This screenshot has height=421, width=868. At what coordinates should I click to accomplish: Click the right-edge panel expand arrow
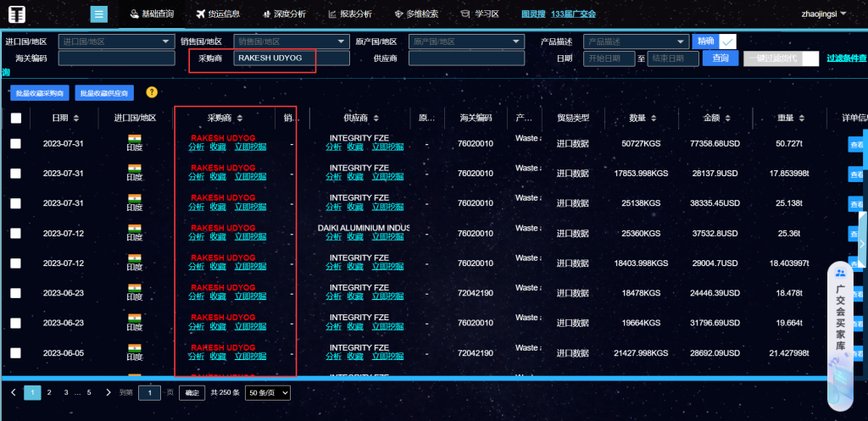point(861,244)
